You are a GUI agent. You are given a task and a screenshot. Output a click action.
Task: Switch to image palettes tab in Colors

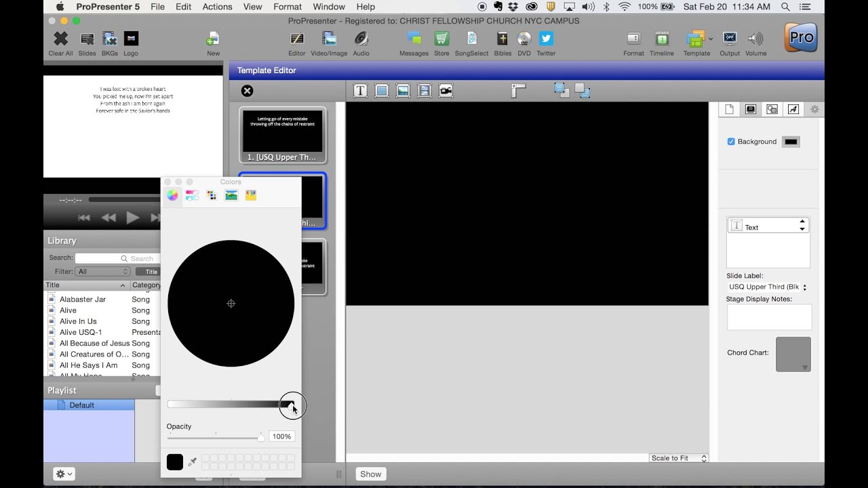[231, 195]
